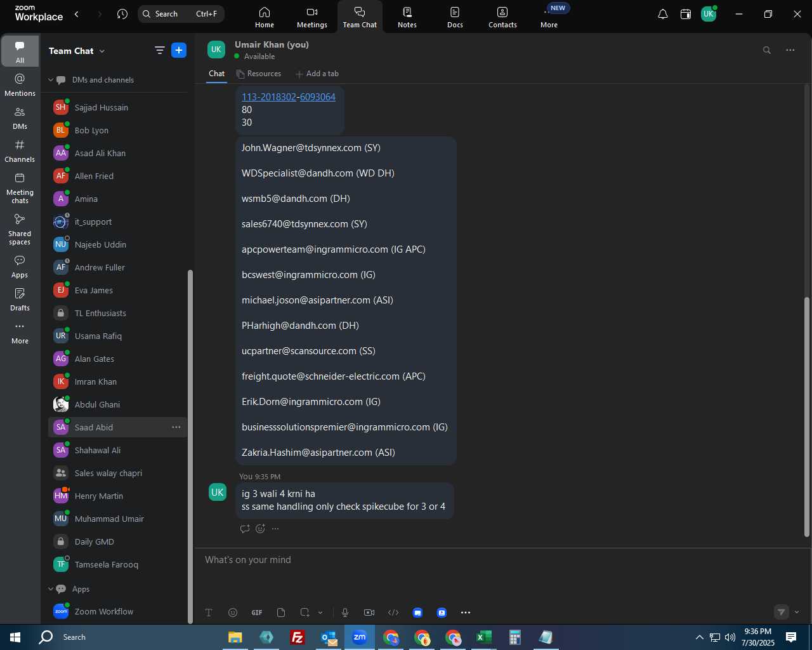Viewport: 812px width, 650px height.
Task: Open Zoom Workflow app
Action: [118, 611]
